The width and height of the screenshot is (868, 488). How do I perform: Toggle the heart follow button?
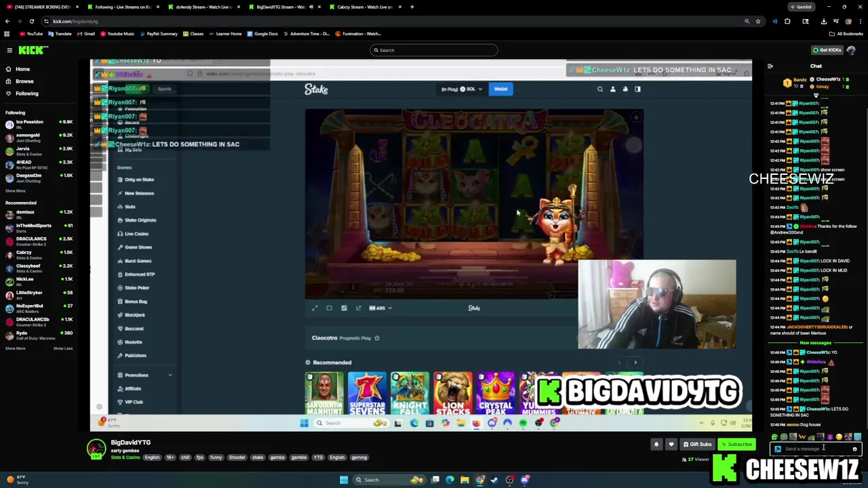pos(671,445)
